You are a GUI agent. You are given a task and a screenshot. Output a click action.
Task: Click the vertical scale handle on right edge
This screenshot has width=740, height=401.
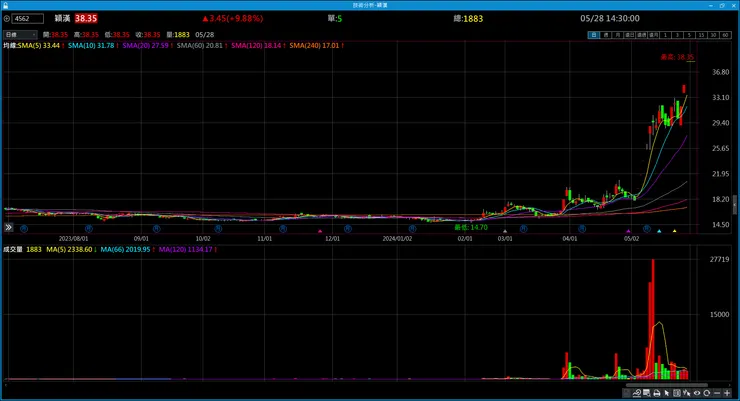pyautogui.click(x=734, y=205)
